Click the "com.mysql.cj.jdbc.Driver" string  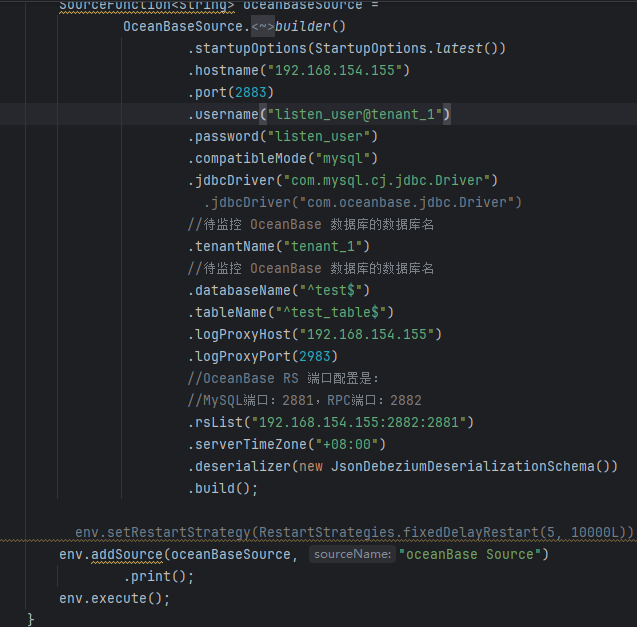point(387,180)
